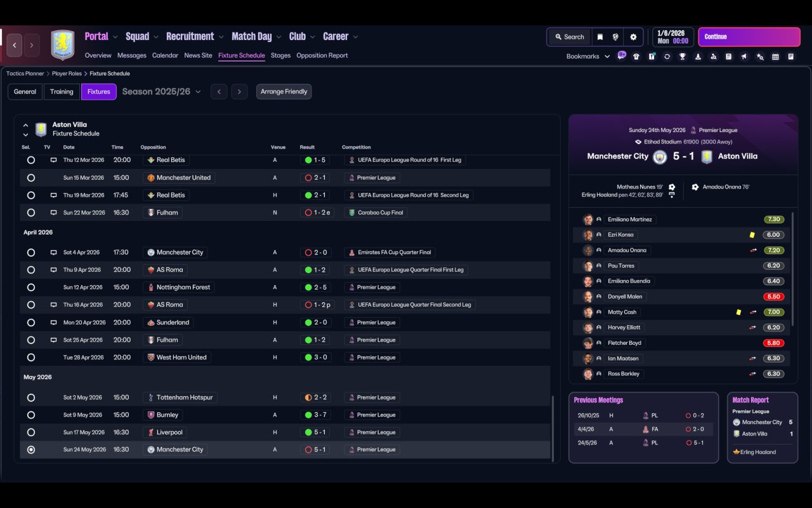
Task: Click the megaphone icon in the bookmarks bar
Action: (x=744, y=57)
